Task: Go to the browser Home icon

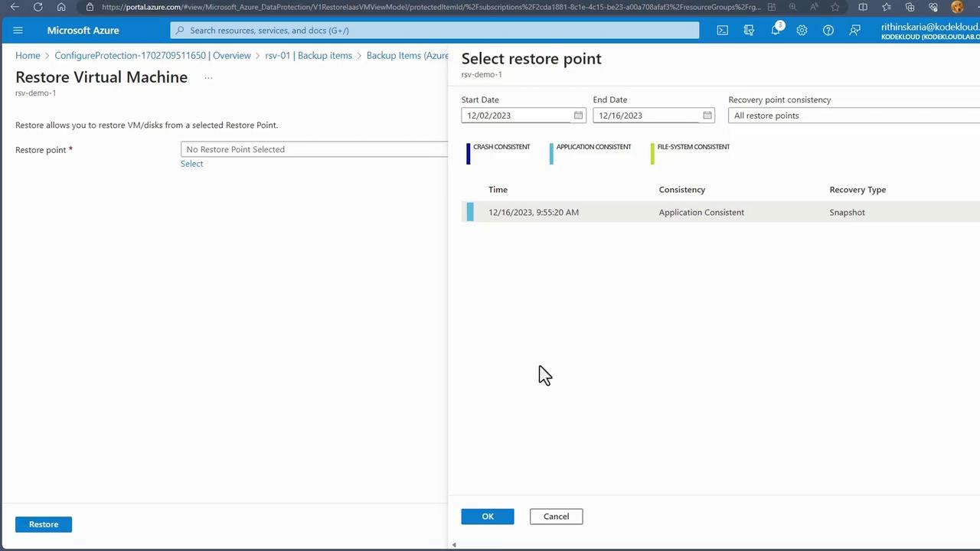Action: (61, 7)
